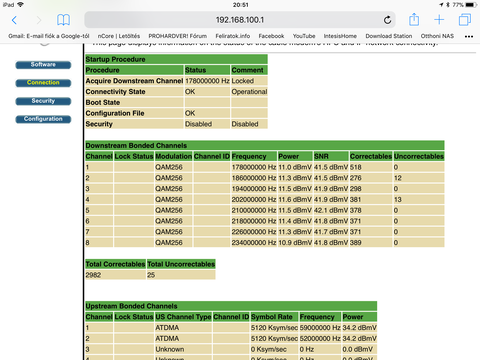This screenshot has width=480, height=360.
Task: Click the 202000000 Hz frequency cell
Action: 254,200
